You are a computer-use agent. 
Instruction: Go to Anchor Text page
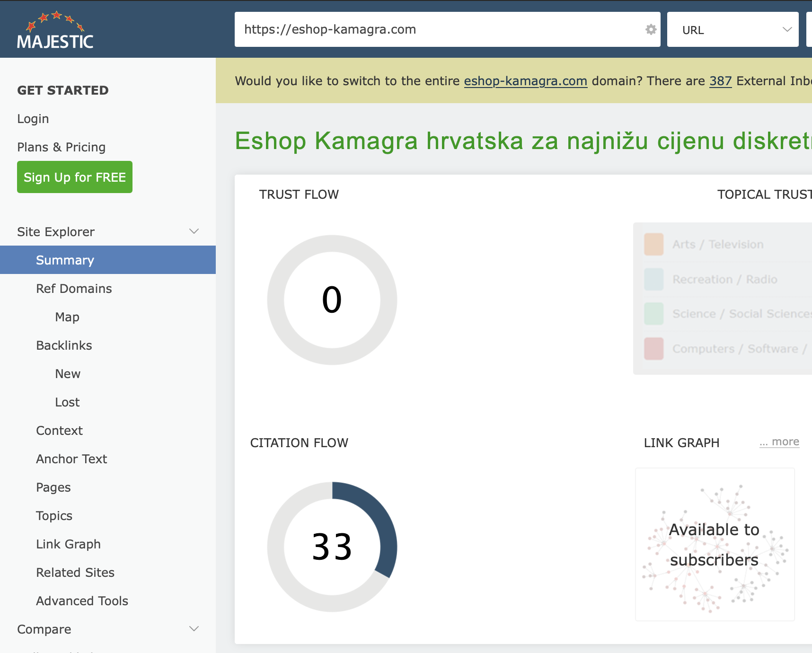coord(71,459)
